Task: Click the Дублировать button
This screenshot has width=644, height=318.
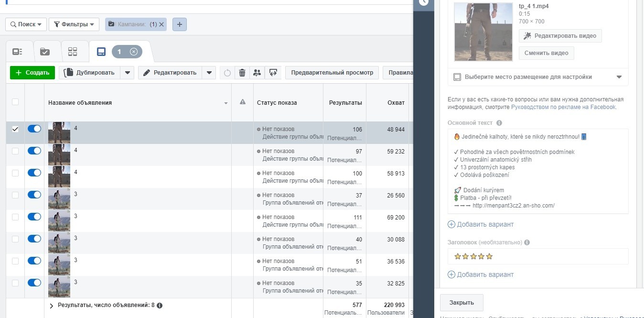Action: coord(90,73)
